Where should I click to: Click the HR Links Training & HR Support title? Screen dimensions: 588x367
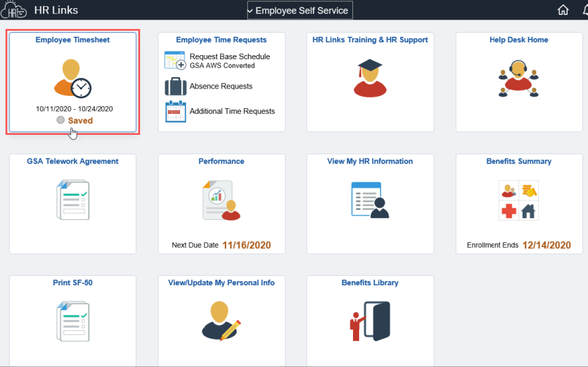coord(370,39)
